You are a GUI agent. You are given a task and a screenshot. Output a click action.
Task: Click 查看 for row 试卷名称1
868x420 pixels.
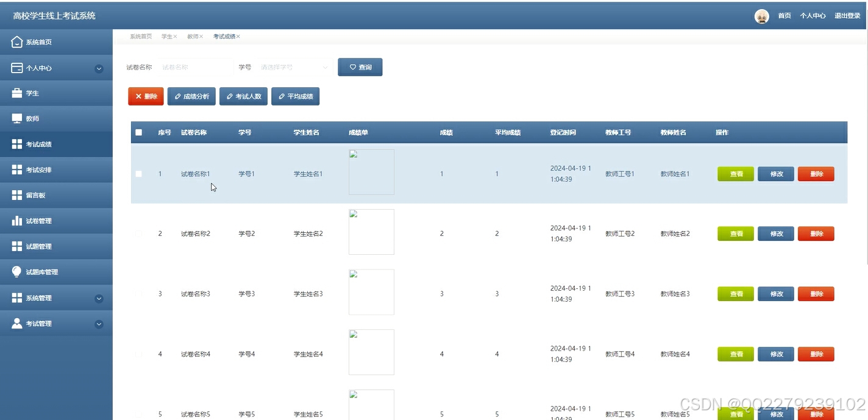[x=736, y=174]
